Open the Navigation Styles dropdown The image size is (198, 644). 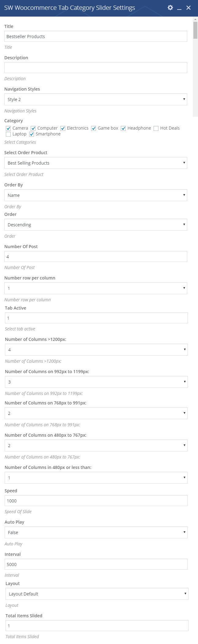point(96,100)
